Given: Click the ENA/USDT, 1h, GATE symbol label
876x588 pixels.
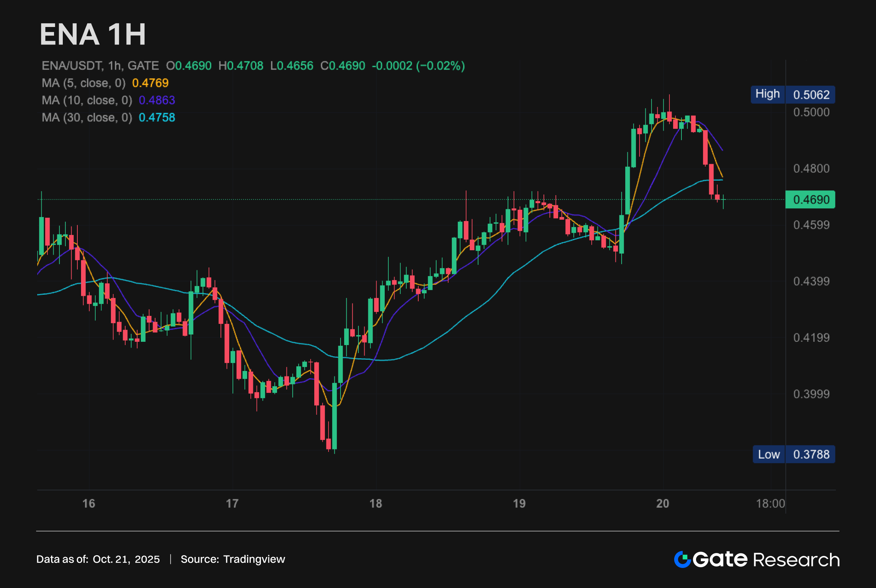Looking at the screenshot, I should click(x=100, y=66).
